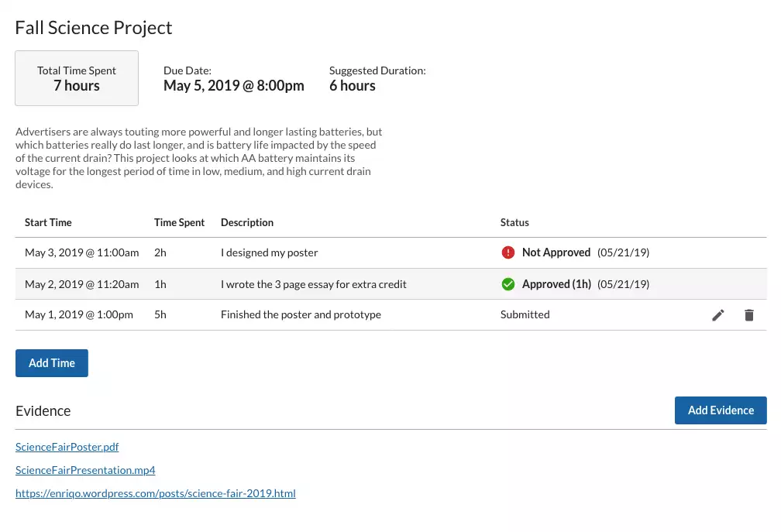Click the Status column header
This screenshot has height=532, width=781.
514,222
